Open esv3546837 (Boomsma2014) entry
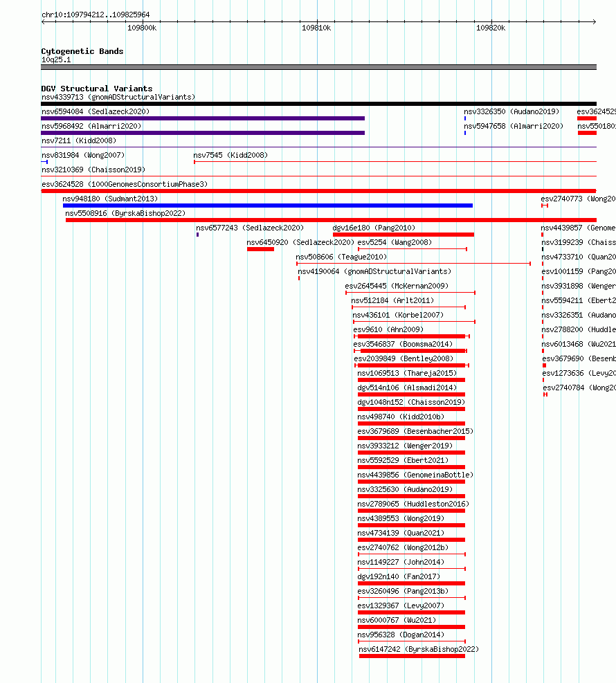 [403, 344]
